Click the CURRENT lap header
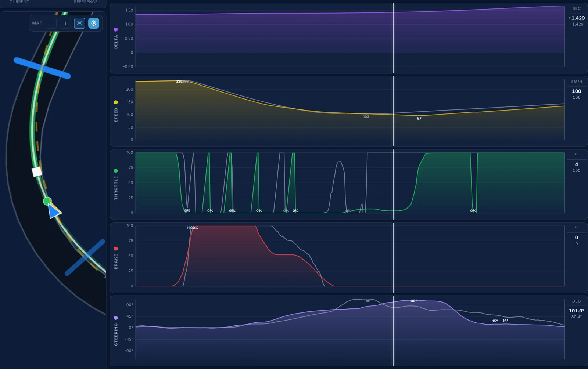 click(x=19, y=2)
